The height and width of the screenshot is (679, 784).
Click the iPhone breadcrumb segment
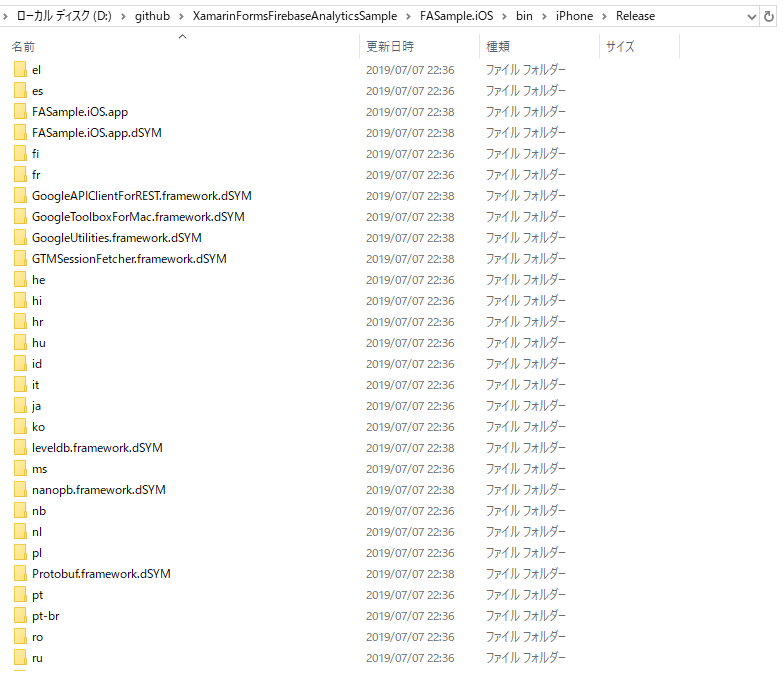[574, 16]
